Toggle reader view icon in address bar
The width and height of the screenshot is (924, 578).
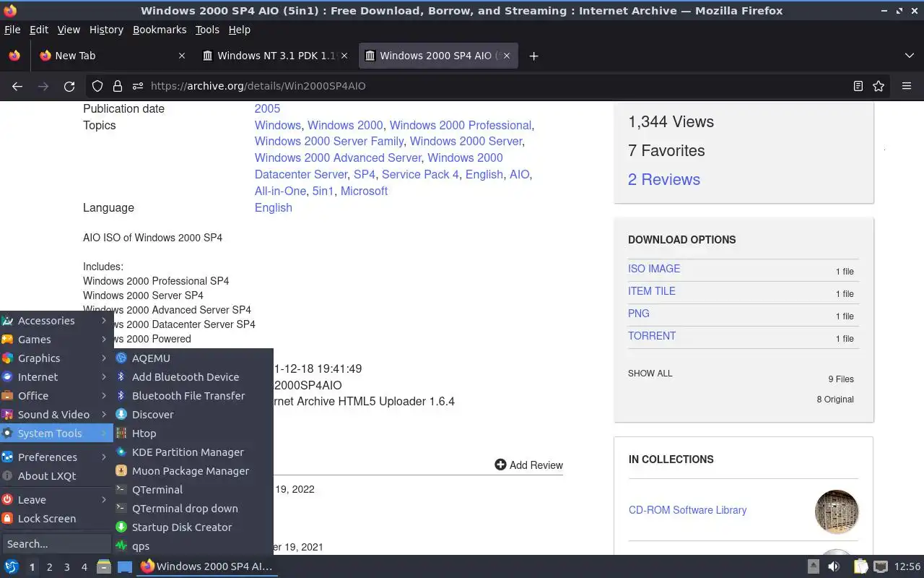click(x=858, y=86)
